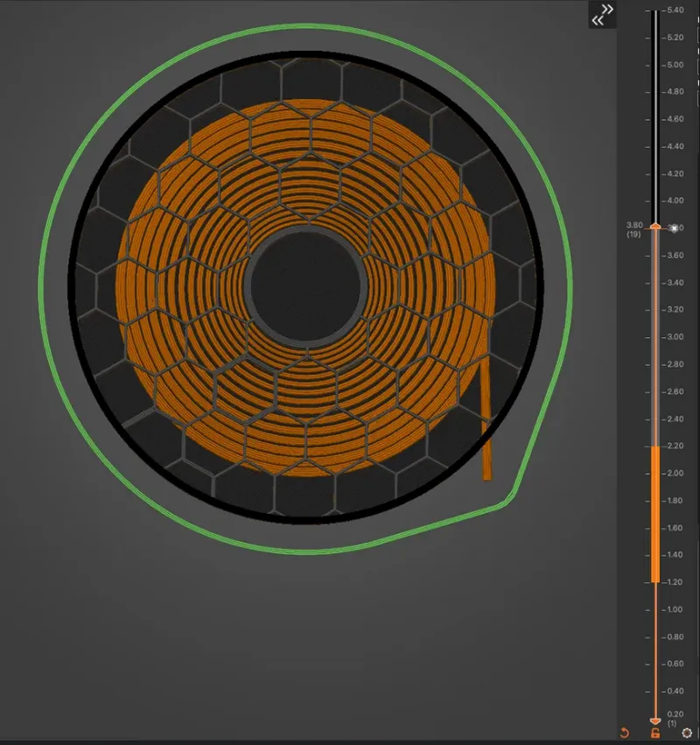Collapse the sidebar with the double-arrow icon
700x745 pixels.
point(602,15)
